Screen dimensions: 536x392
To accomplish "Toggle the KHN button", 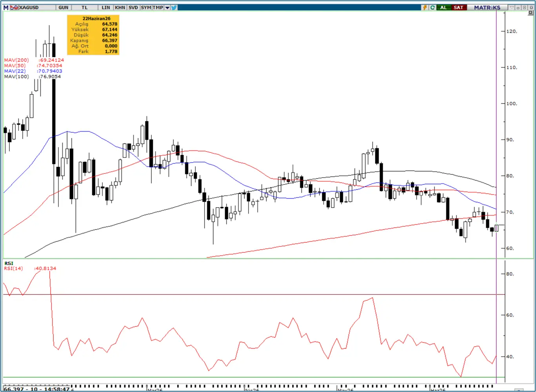I will coord(120,7).
